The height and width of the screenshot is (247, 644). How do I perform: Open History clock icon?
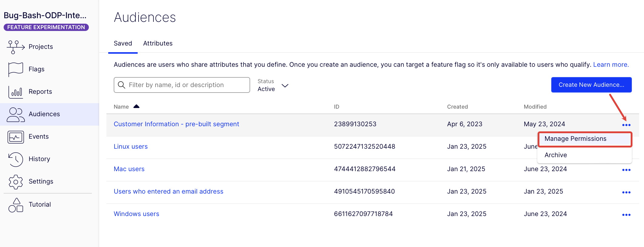point(15,159)
